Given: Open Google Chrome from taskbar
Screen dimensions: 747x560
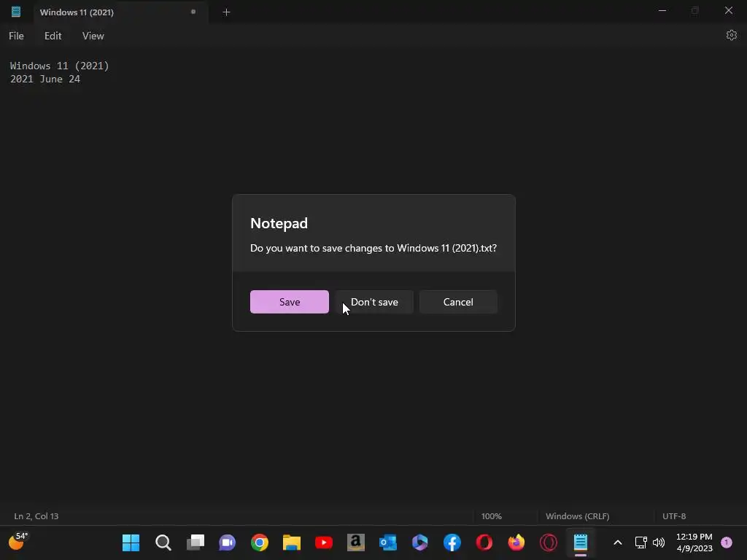Looking at the screenshot, I should tap(260, 542).
